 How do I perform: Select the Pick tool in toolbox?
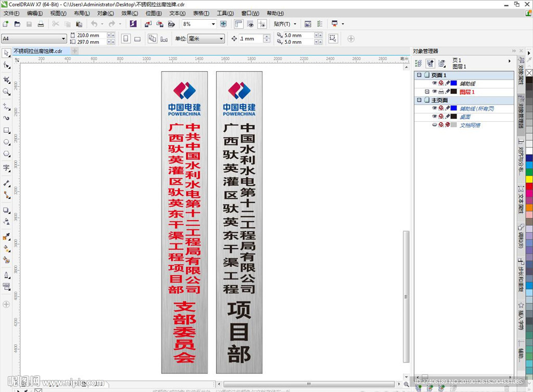6,53
